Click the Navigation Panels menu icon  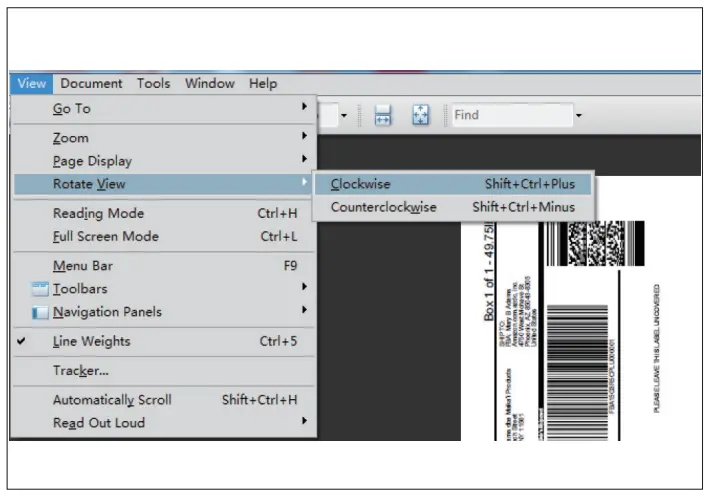(x=40, y=312)
